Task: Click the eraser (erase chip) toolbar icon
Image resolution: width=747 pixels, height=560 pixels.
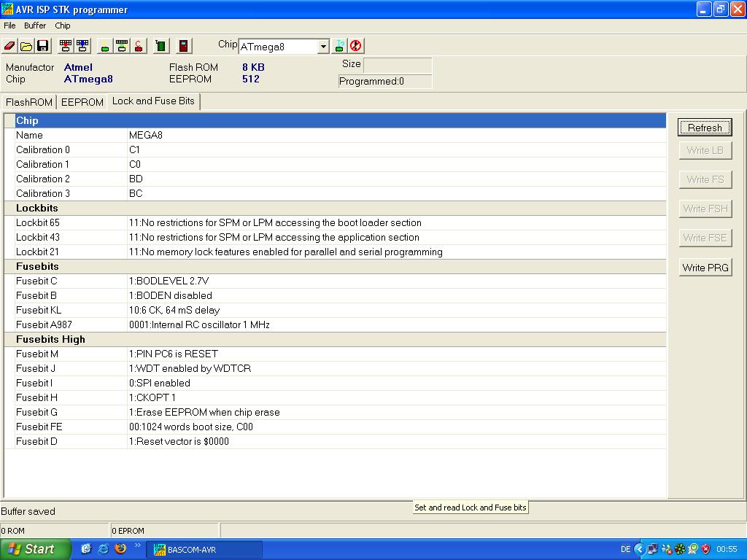Action: coord(9,46)
